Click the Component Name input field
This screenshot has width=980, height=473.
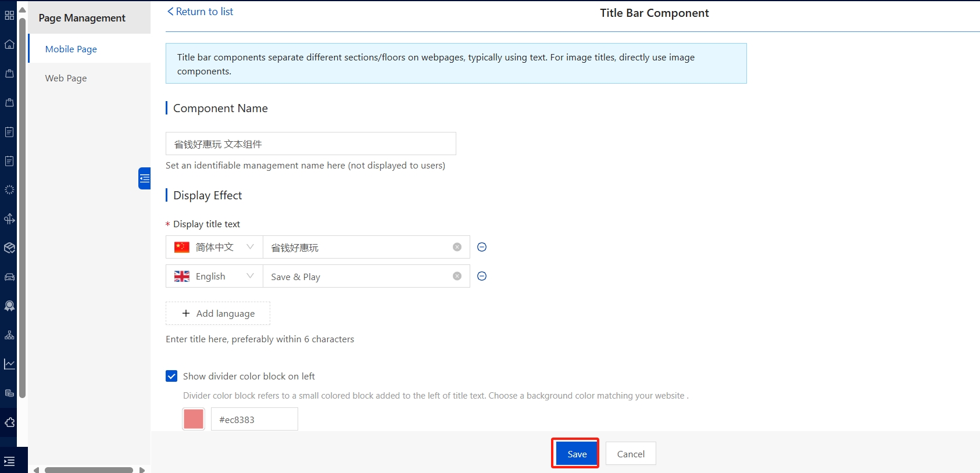pyautogui.click(x=310, y=144)
